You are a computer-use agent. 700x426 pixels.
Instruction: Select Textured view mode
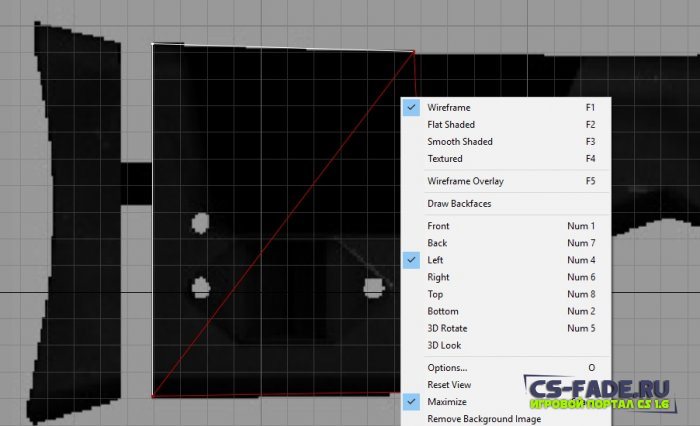506,159
